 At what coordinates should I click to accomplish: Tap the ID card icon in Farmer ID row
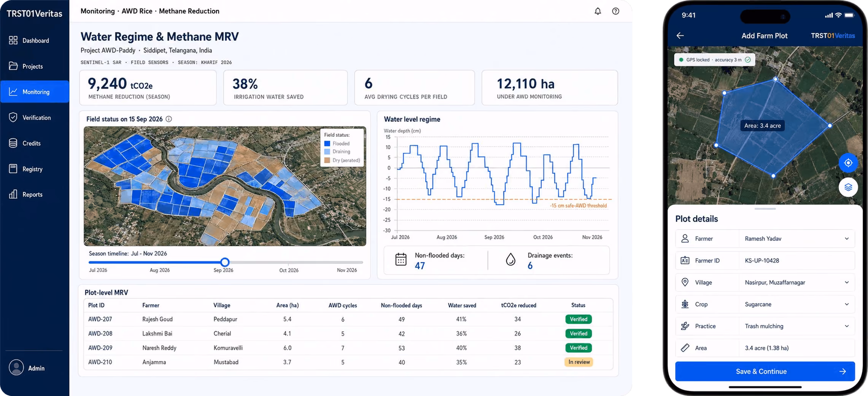click(x=685, y=260)
